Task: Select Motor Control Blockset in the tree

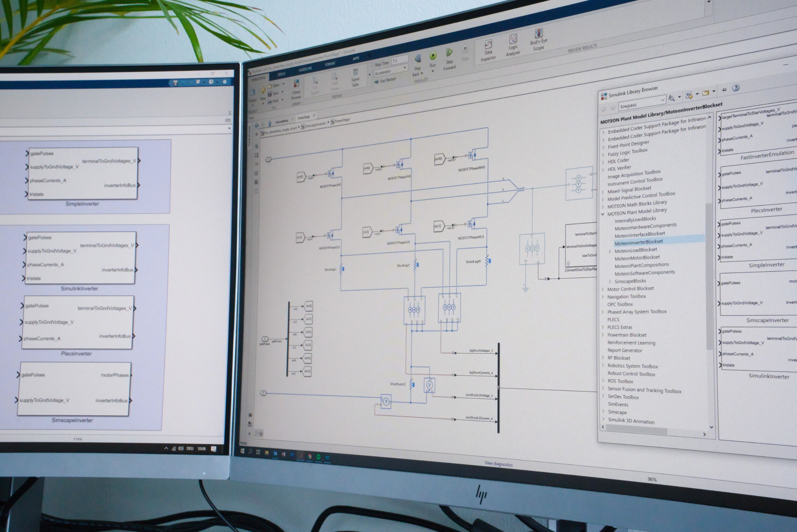Action: tap(630, 289)
